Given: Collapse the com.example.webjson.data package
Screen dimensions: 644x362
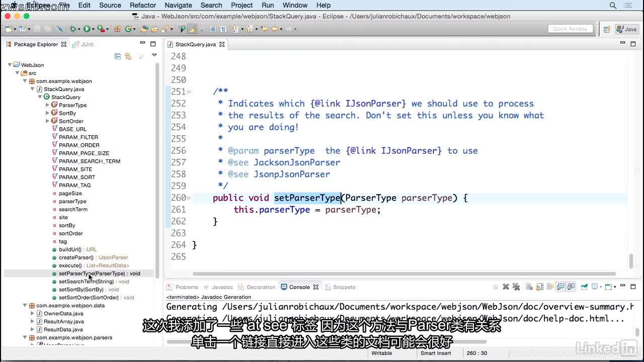Looking at the screenshot, I should point(25,306).
